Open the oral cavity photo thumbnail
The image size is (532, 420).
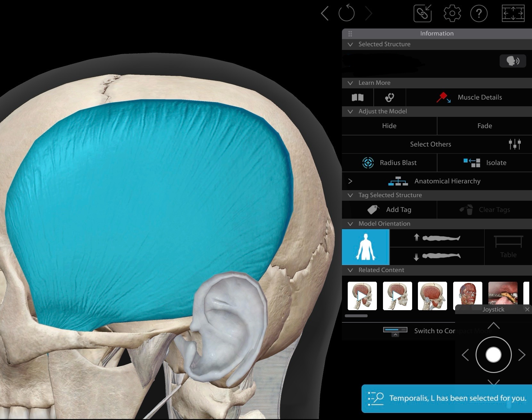(503, 293)
